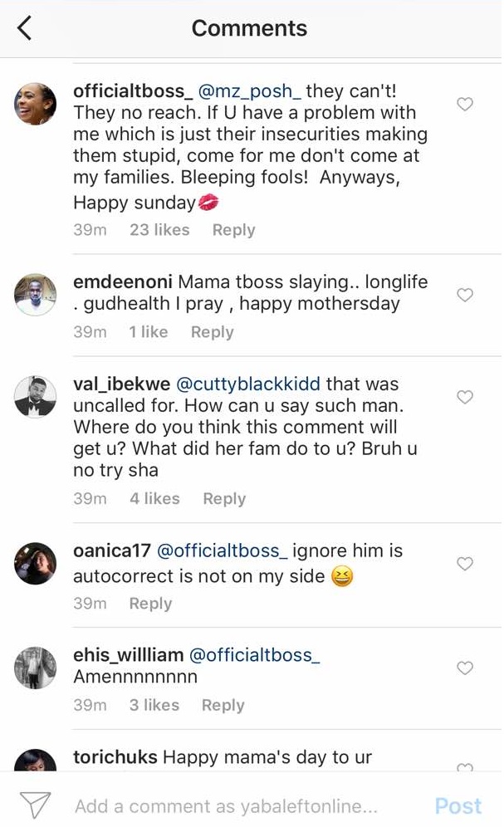This screenshot has height=827, width=504.
Task: Like officialtboss_'s comment with the heart
Action: click(466, 105)
